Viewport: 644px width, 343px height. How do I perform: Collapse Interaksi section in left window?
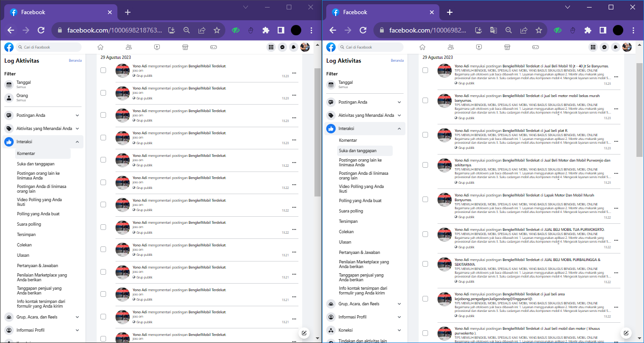click(43, 142)
